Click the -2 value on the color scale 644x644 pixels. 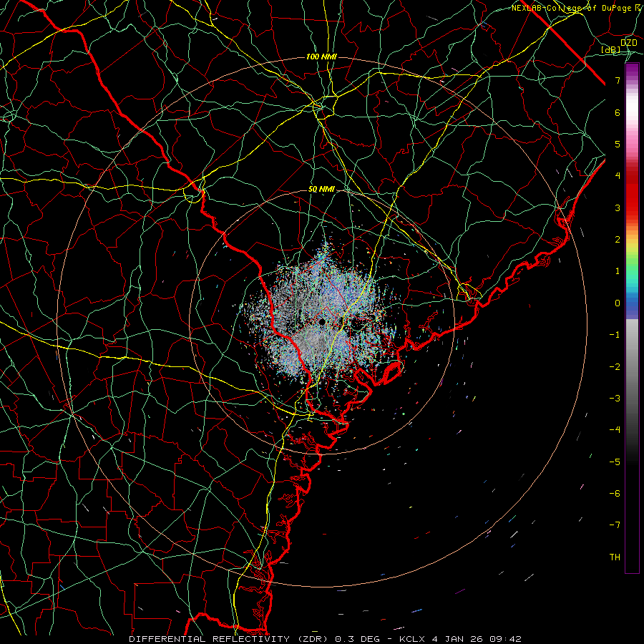[x=615, y=366]
